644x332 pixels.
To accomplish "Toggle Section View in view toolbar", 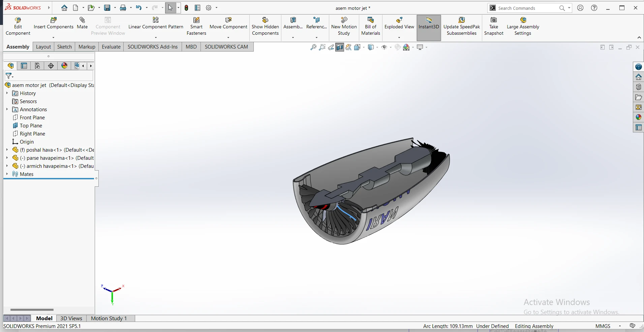I will [x=340, y=48].
